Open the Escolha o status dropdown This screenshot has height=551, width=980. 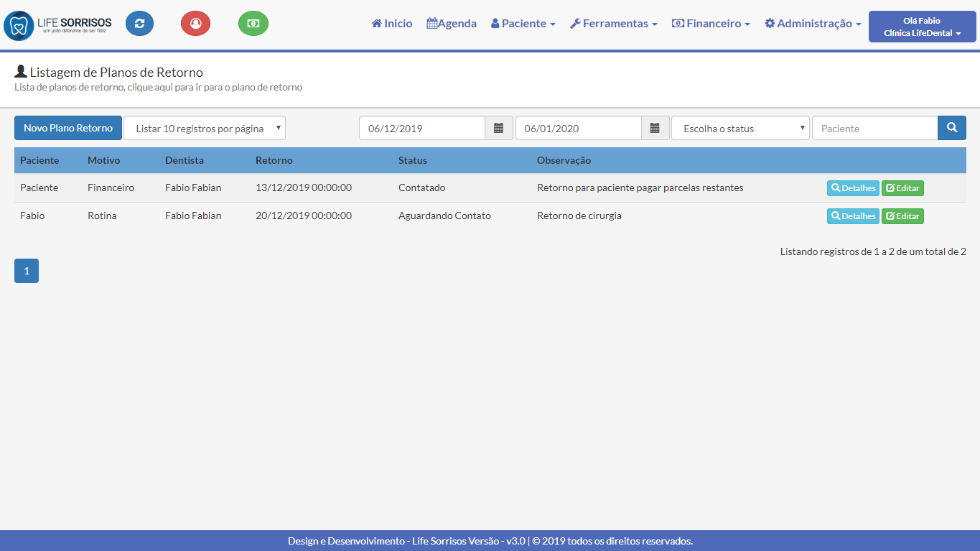click(x=740, y=129)
